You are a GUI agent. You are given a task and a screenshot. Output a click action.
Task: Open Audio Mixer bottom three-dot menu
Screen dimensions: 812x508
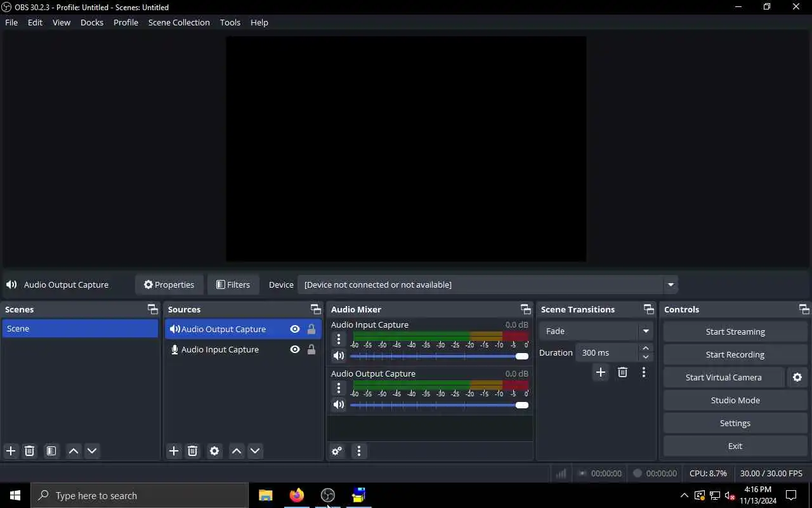(x=359, y=451)
